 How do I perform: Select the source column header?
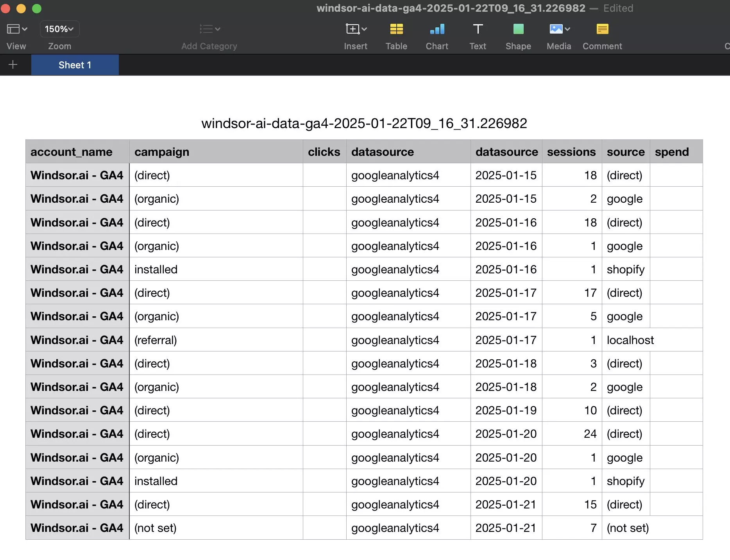point(626,152)
